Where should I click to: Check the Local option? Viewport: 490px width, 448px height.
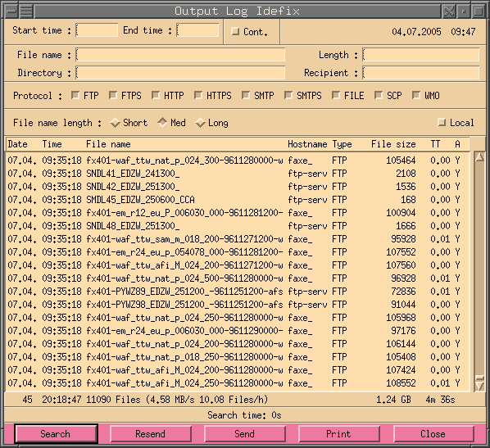(x=442, y=122)
